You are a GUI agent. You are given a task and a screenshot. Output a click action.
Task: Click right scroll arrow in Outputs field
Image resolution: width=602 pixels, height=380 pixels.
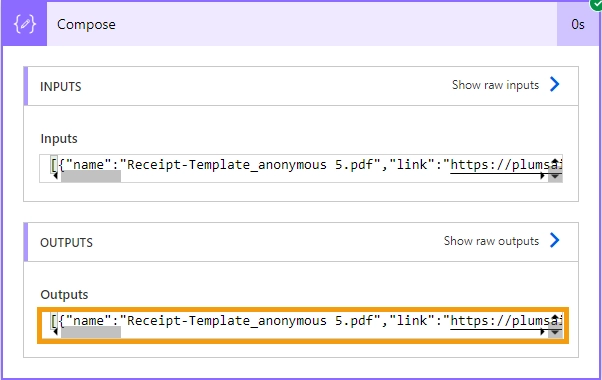(x=542, y=332)
